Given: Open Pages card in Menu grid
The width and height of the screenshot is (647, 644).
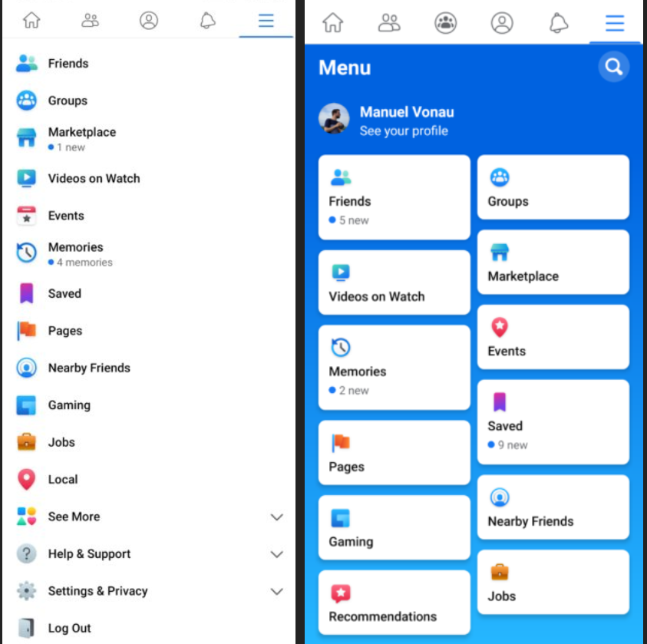Looking at the screenshot, I should pos(394,452).
